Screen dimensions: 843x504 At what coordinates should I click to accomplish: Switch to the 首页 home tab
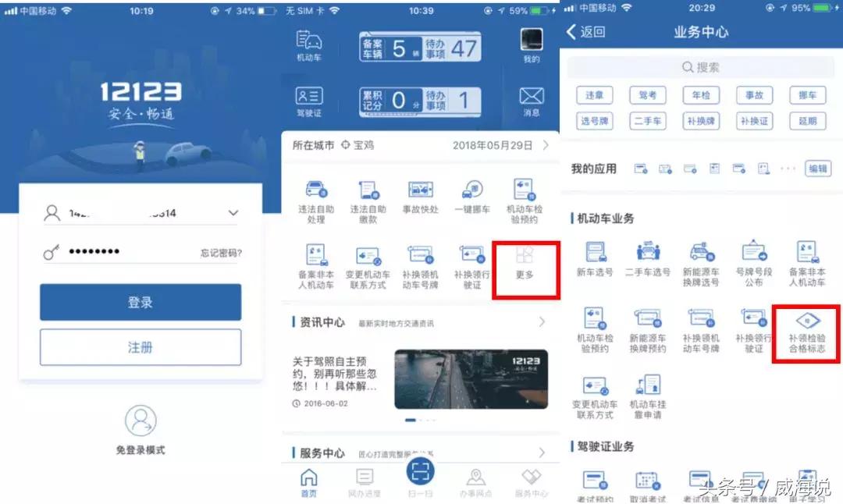coord(309,480)
